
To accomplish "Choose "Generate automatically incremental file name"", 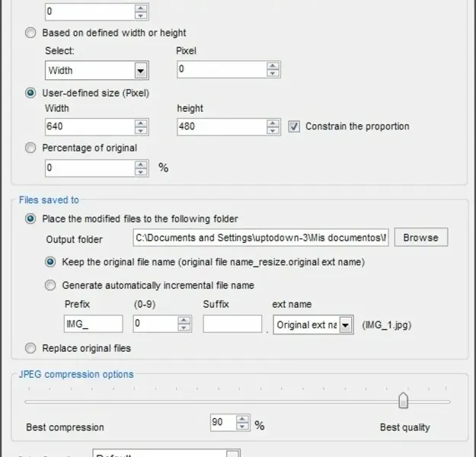I will click(x=50, y=286).
